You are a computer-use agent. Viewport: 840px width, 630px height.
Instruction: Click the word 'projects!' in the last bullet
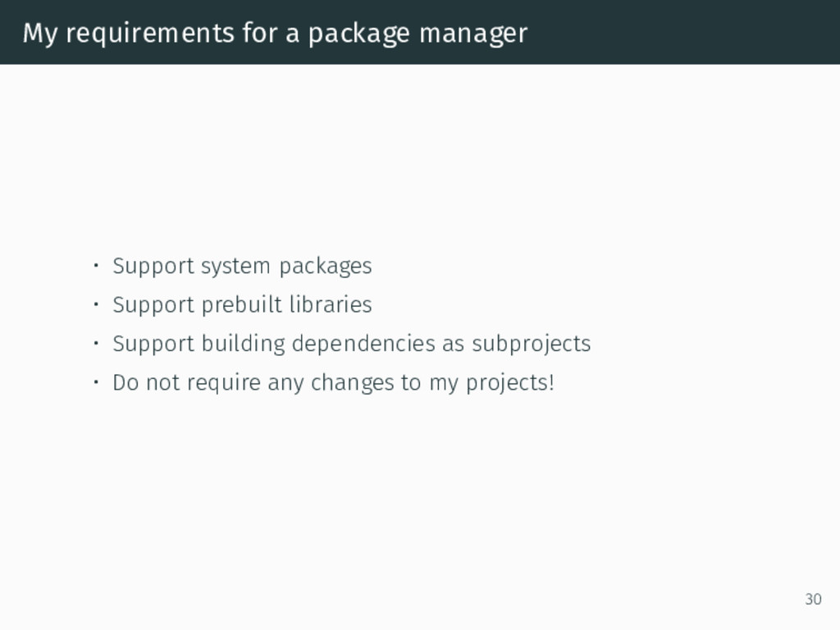click(510, 384)
